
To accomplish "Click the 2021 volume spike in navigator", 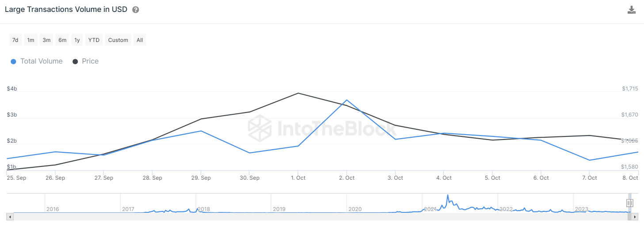I will click(447, 196).
